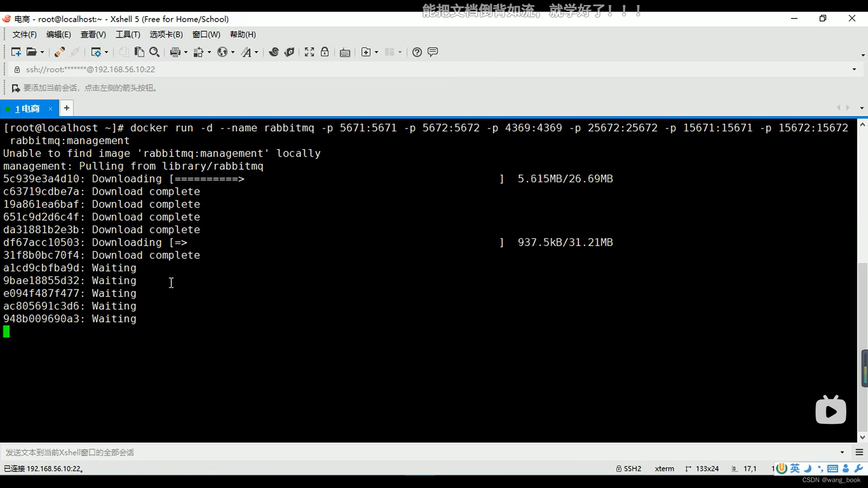Toggle full screen mode icon

309,52
